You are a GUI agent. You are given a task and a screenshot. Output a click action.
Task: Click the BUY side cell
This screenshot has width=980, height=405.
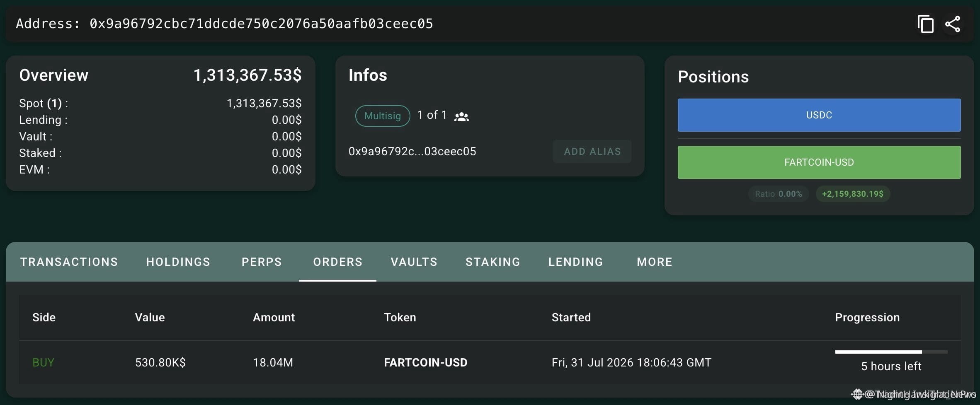44,363
